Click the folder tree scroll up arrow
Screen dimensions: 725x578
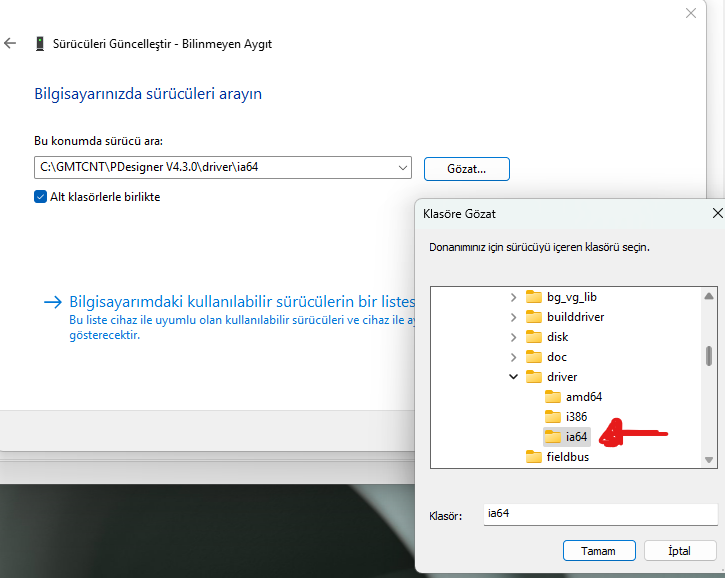click(x=709, y=296)
